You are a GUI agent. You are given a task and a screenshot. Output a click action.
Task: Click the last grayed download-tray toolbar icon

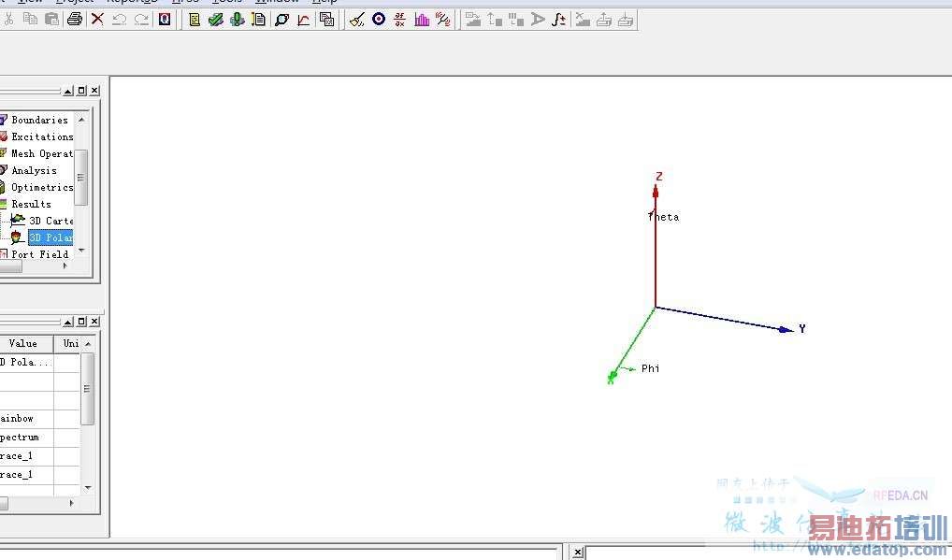tap(626, 20)
